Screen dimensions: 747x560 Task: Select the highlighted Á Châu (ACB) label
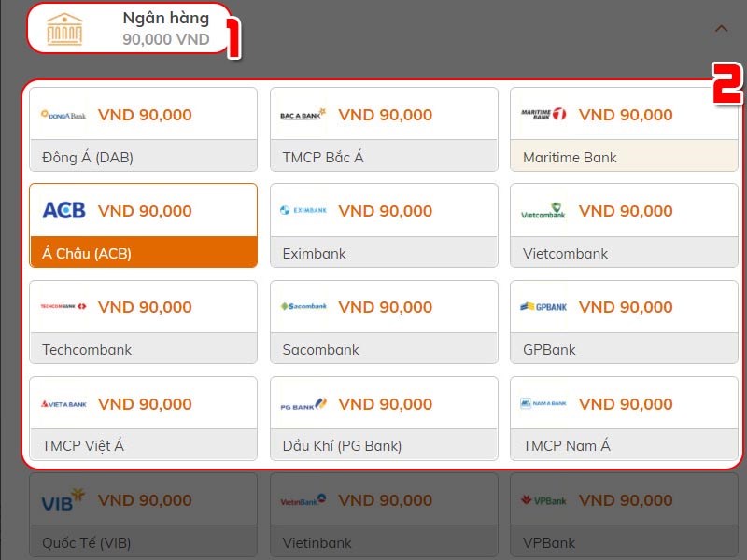[87, 253]
